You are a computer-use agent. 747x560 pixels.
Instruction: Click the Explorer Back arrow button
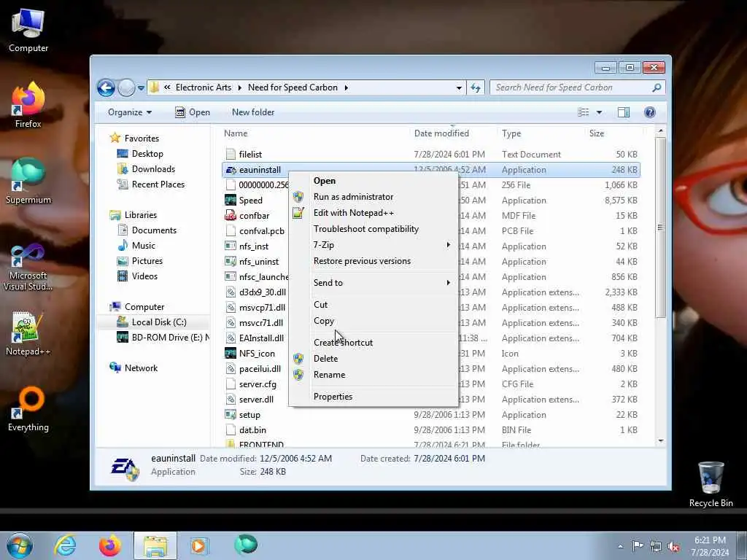107,87
